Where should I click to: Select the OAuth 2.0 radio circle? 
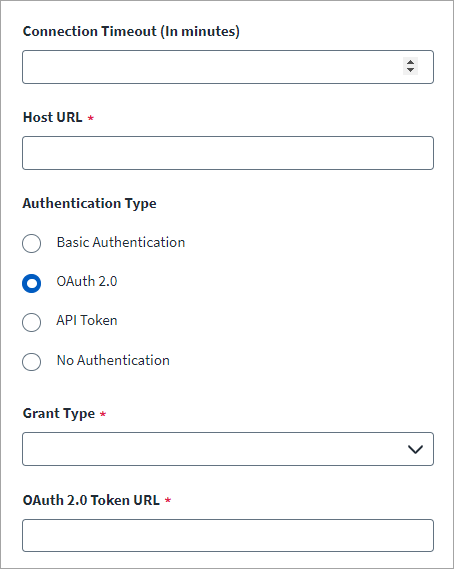point(32,283)
